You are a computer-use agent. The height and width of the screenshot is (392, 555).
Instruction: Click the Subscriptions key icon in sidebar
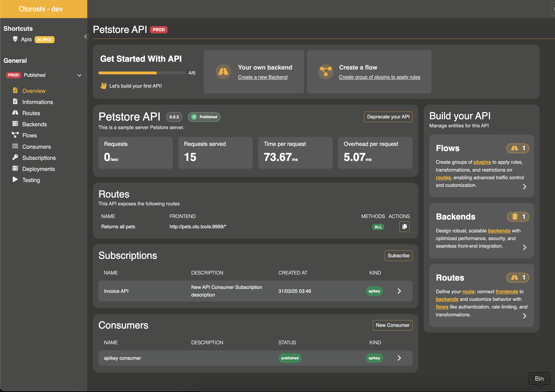coord(15,157)
